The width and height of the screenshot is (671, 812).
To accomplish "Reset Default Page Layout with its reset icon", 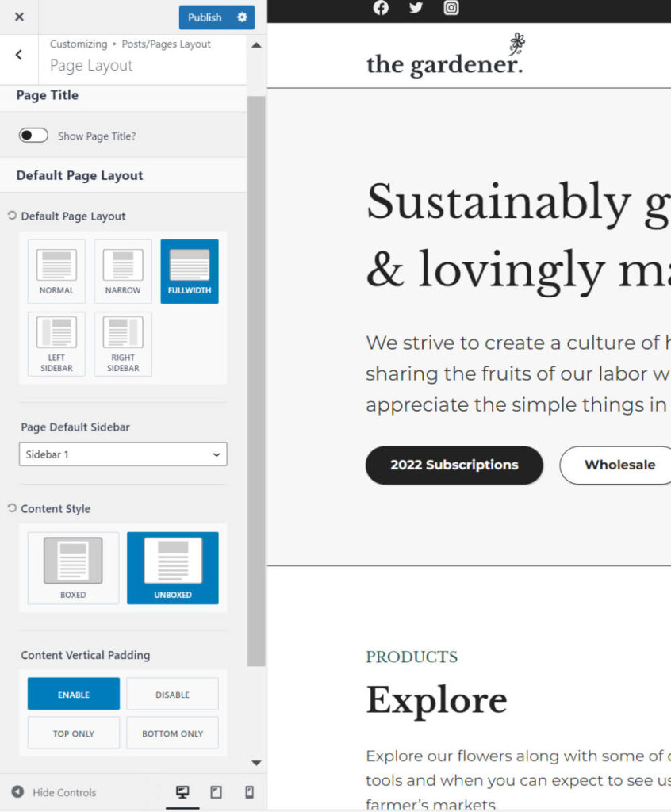I will (x=12, y=216).
